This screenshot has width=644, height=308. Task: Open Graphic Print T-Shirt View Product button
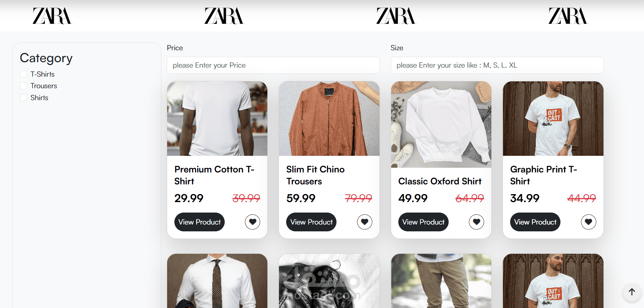tap(535, 222)
